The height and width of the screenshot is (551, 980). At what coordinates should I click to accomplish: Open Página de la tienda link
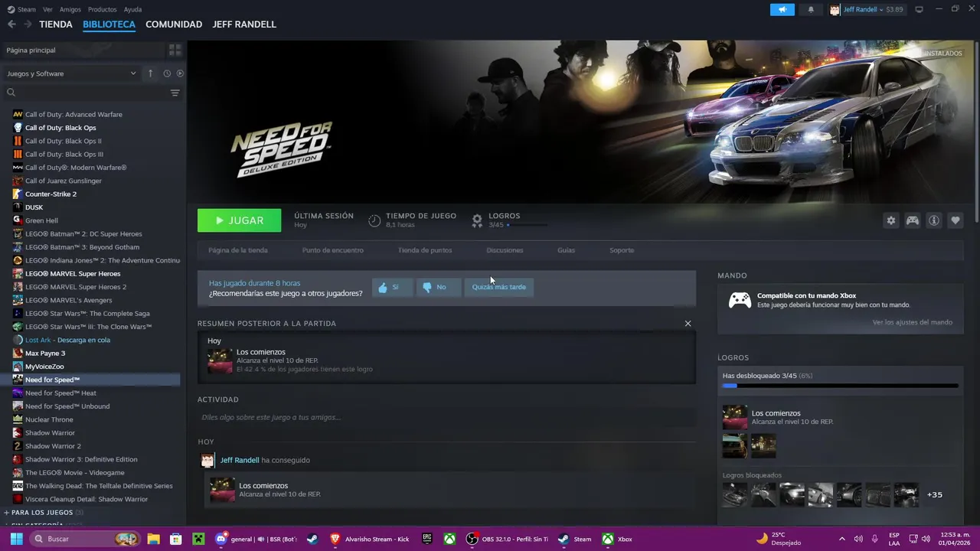(x=238, y=250)
